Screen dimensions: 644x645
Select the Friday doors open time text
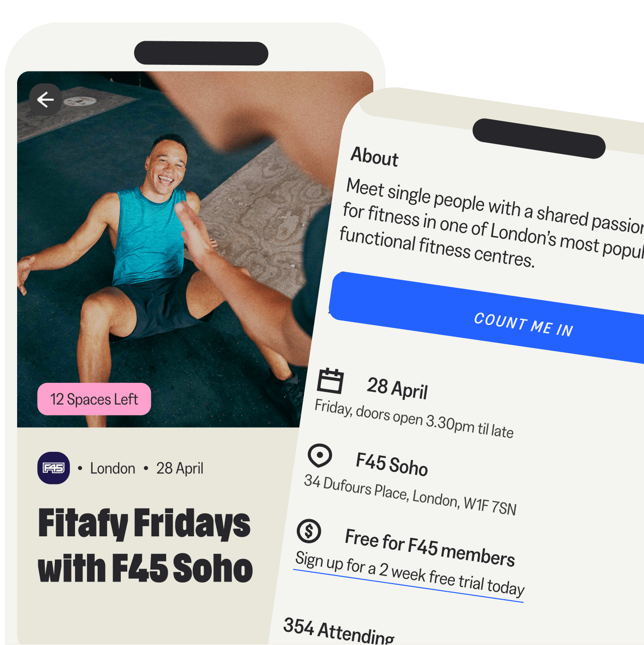[x=414, y=419]
